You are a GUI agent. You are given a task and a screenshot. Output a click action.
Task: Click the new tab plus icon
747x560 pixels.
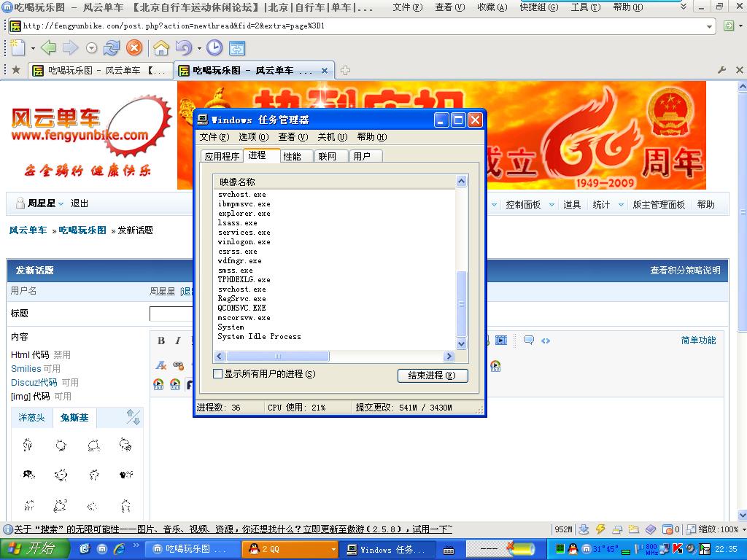tap(346, 71)
